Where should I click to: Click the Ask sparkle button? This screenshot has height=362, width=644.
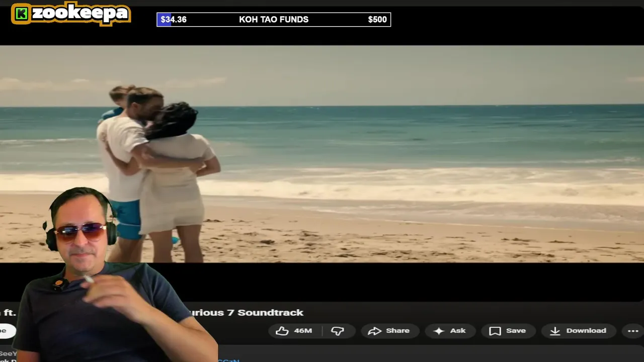coord(451,331)
